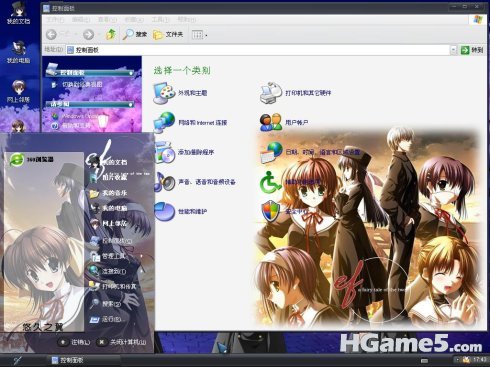Launch 360浏览器 from Start menu
This screenshot has width=490, height=367.
(x=43, y=160)
